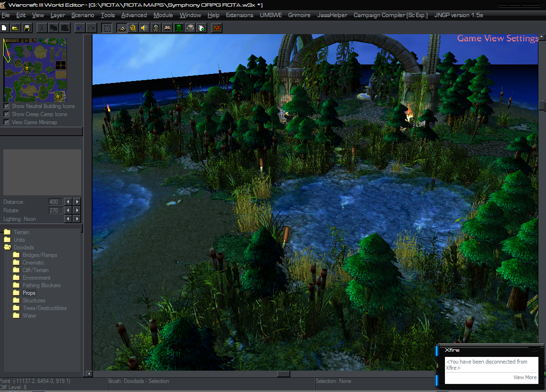Cut selection using the scissors icon
The image size is (546, 392).
[x=42, y=28]
